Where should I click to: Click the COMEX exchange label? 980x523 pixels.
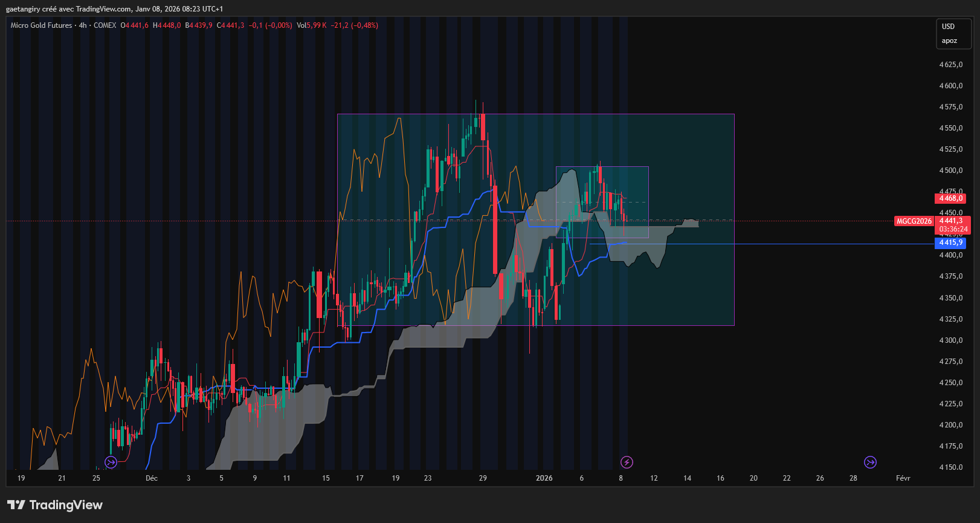coord(105,25)
